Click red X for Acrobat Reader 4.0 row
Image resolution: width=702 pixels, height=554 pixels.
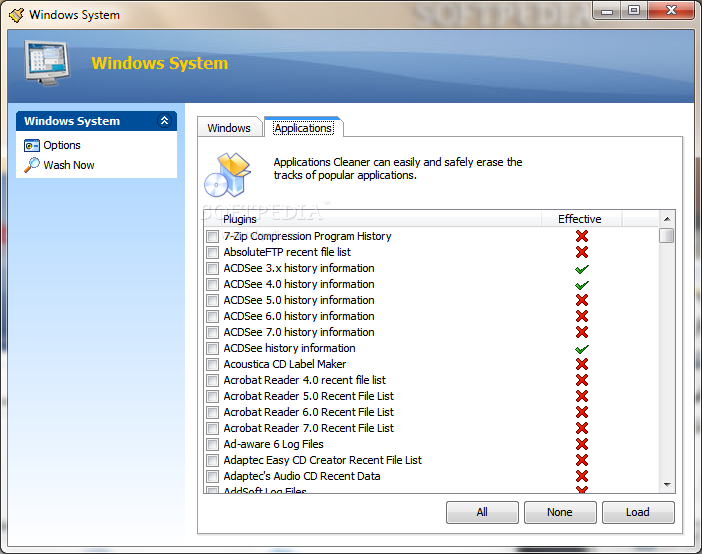(582, 380)
